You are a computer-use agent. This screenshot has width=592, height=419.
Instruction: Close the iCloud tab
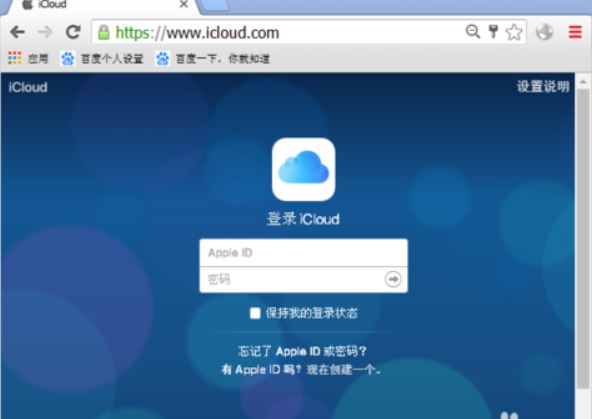click(183, 5)
